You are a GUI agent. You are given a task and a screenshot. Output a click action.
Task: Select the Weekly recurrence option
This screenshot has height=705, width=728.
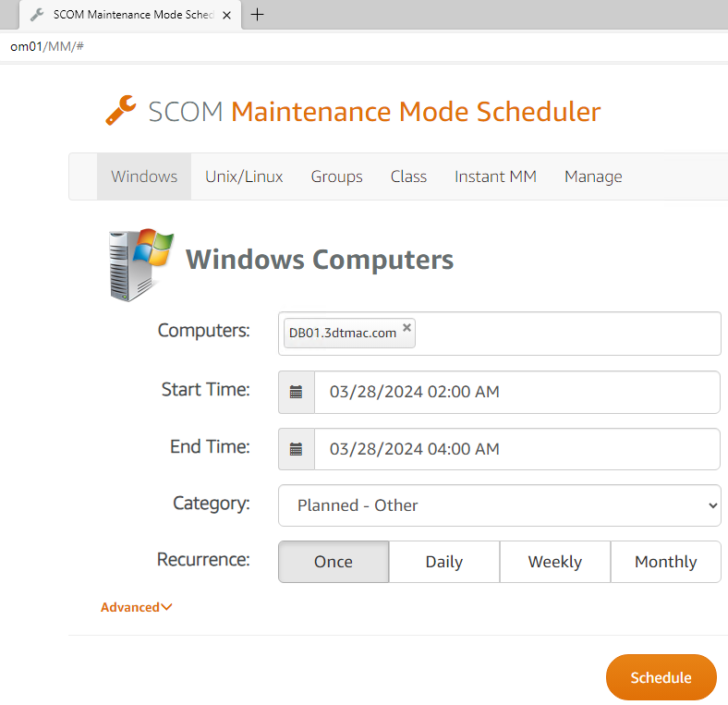pos(555,562)
